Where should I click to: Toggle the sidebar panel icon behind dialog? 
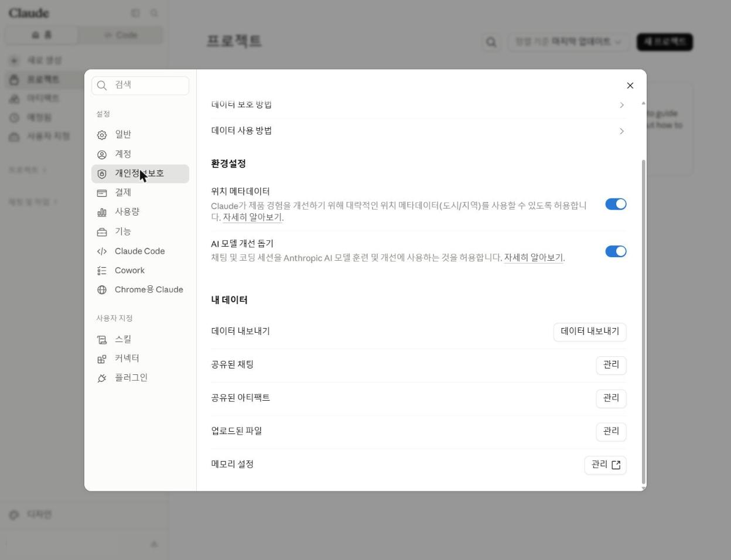[x=135, y=13]
